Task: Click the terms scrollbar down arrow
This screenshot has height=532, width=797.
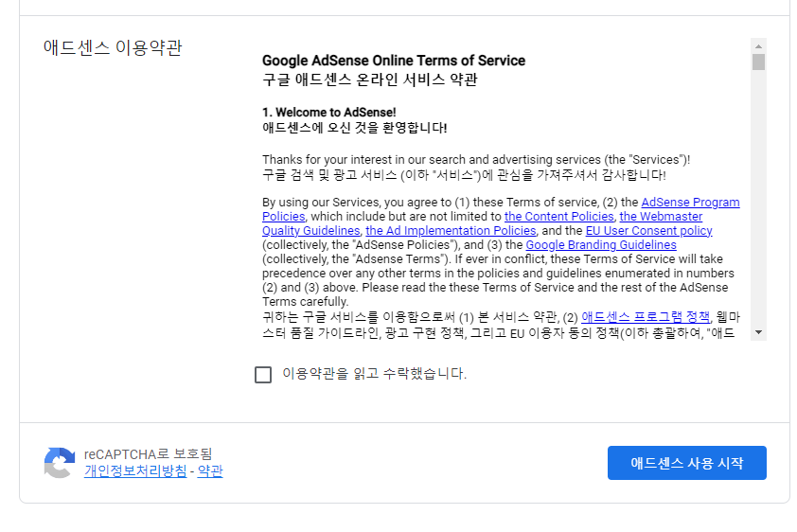Action: coord(758,332)
